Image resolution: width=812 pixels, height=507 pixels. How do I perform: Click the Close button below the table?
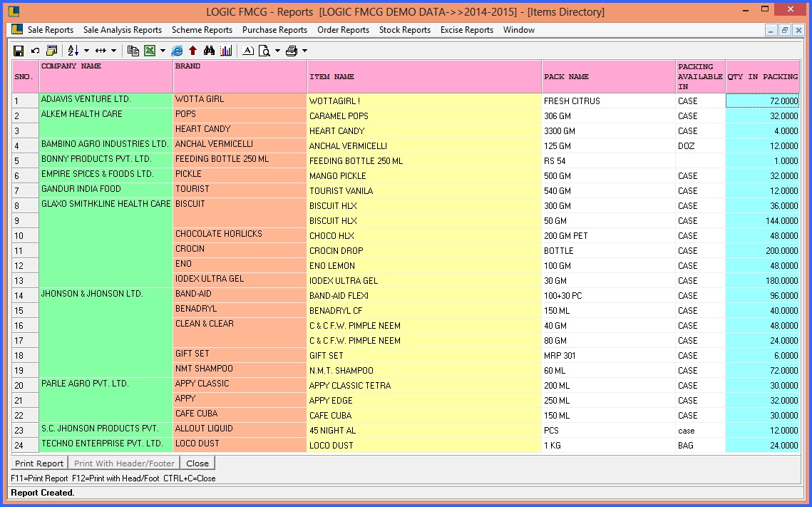[197, 463]
